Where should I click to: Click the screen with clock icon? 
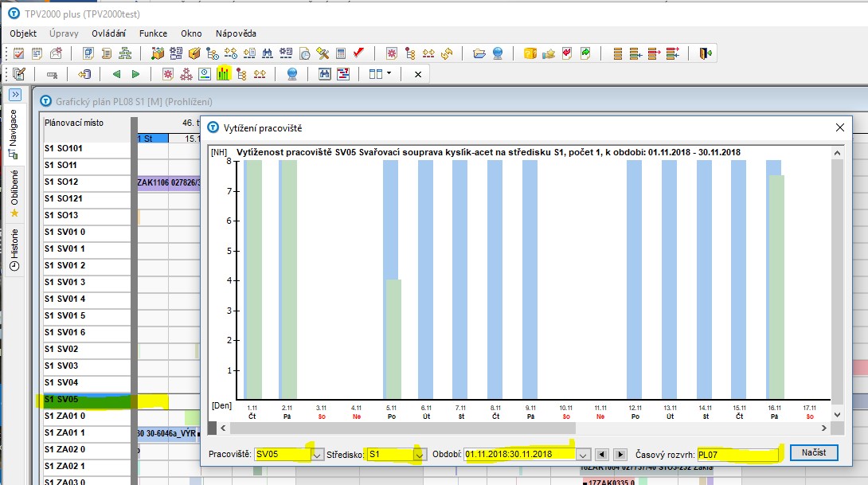pos(205,74)
